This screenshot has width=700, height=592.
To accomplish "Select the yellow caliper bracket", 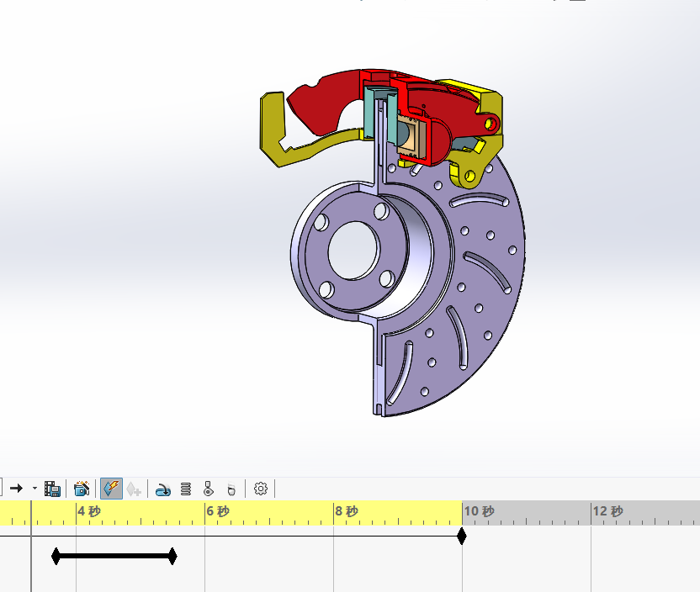I will pyautogui.click(x=272, y=129).
